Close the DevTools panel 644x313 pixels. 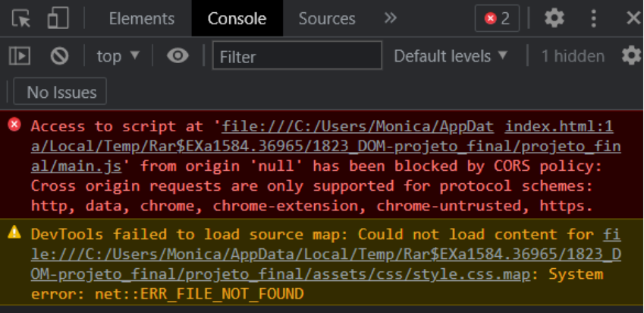(633, 18)
